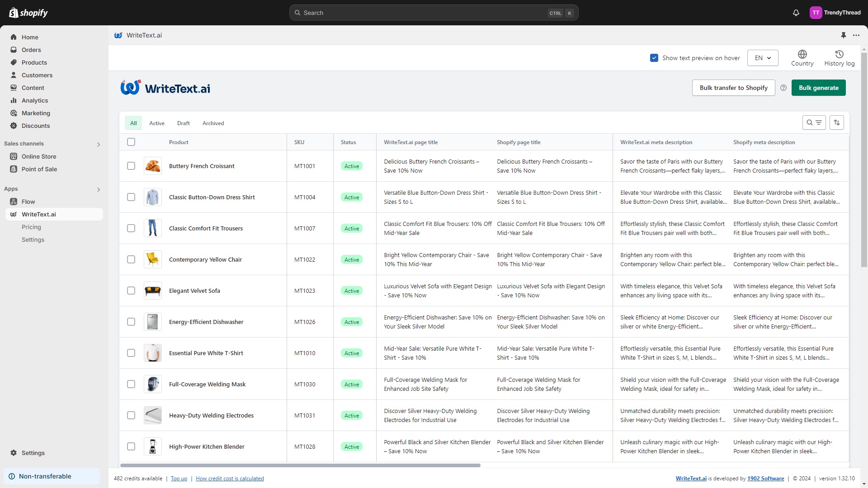The height and width of the screenshot is (488, 868).
Task: Switch to All tab
Action: 133,123
